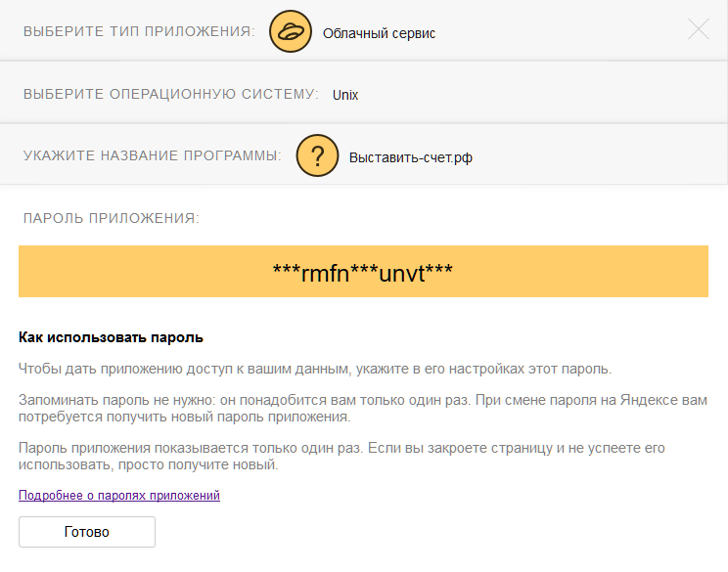This screenshot has width=728, height=572.
Task: Close the app password dialog
Action: pyautogui.click(x=699, y=29)
